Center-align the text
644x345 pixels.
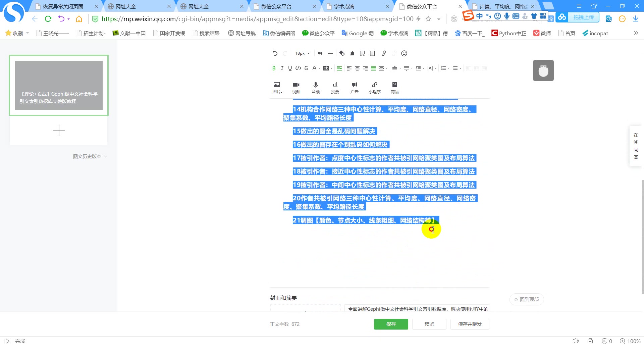point(357,68)
